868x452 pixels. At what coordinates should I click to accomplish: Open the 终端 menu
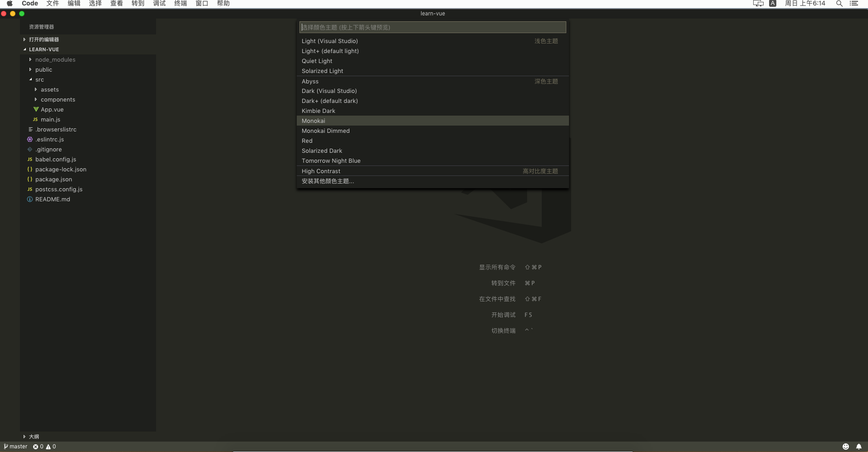point(180,4)
